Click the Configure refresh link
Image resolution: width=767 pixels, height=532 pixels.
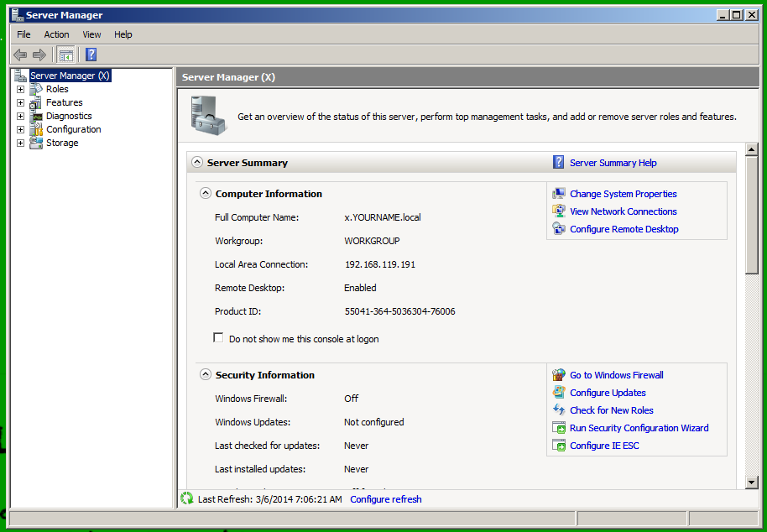pos(385,499)
